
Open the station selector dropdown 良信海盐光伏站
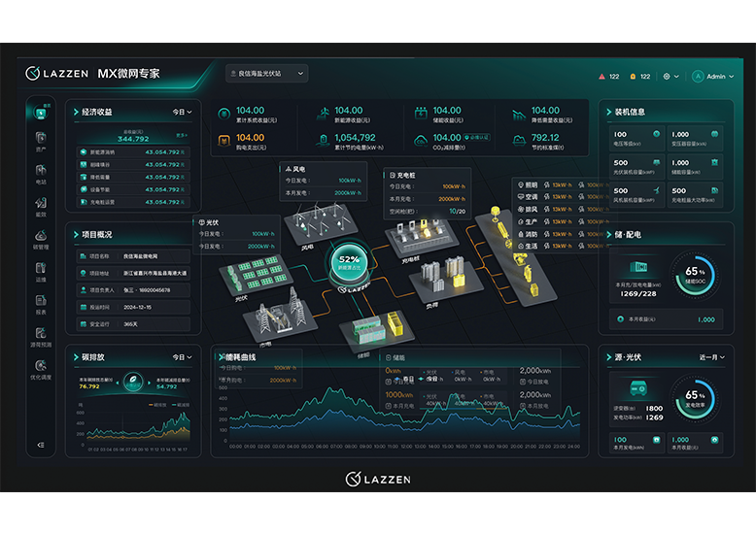(266, 73)
